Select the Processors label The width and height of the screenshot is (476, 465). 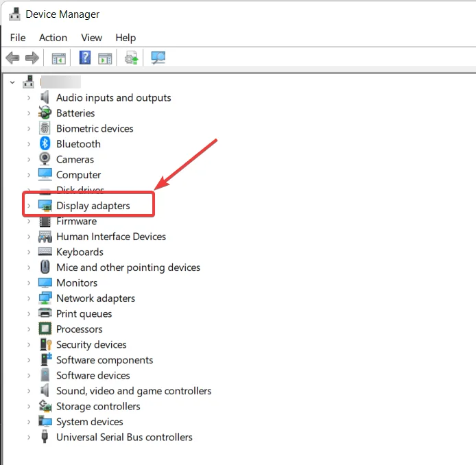[x=80, y=329]
